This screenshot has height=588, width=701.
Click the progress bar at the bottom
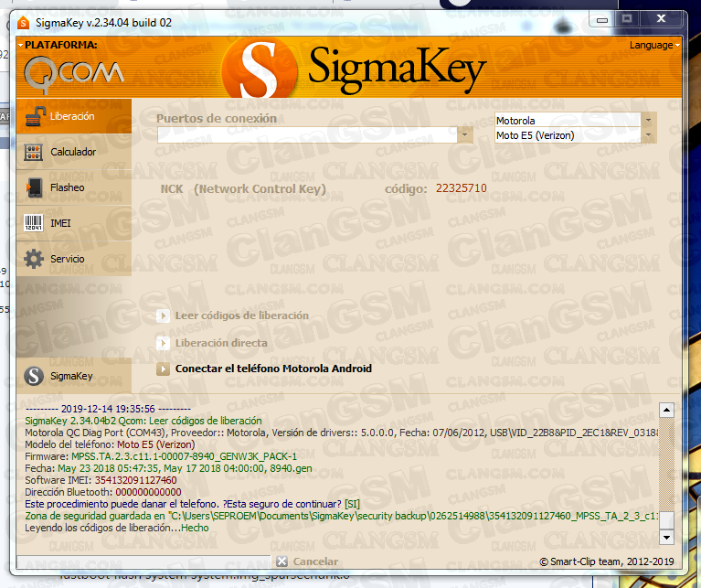tap(143, 561)
